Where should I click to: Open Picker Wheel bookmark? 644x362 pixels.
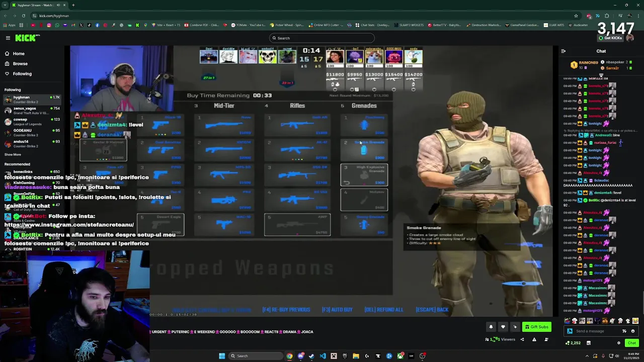(x=287, y=25)
